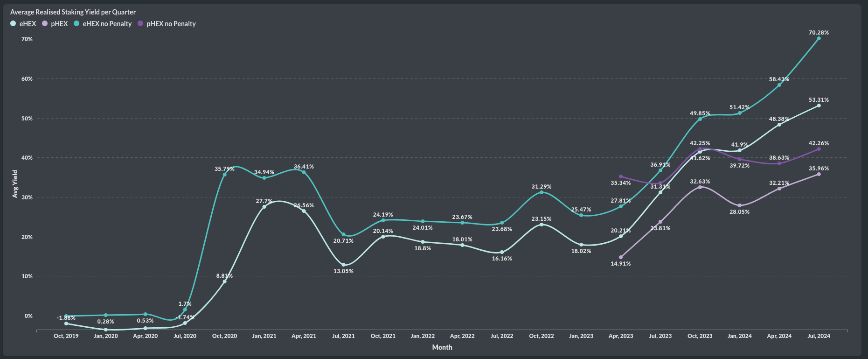Select the 20.14% data label
868x359 pixels.
383,231
